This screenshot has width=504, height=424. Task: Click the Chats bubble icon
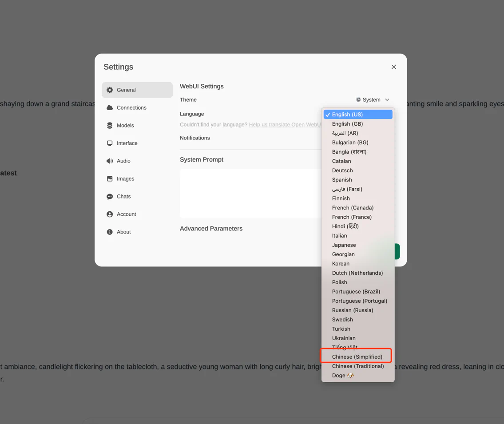[x=110, y=197]
